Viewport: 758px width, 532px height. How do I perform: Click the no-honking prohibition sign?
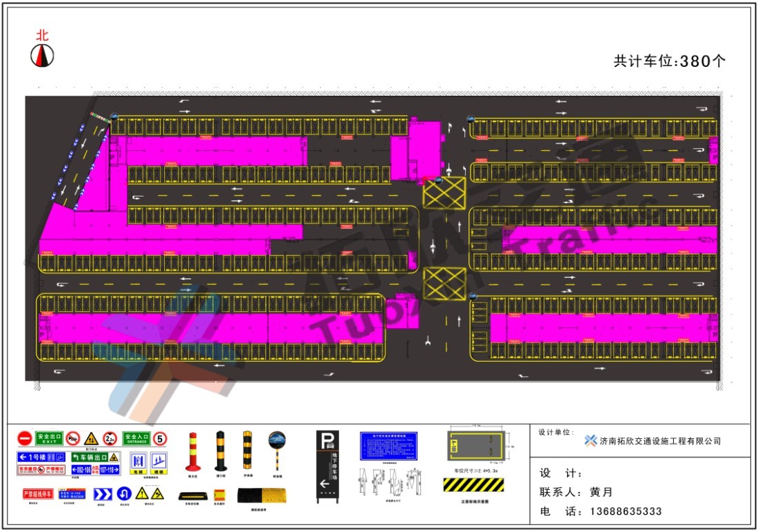point(73,438)
